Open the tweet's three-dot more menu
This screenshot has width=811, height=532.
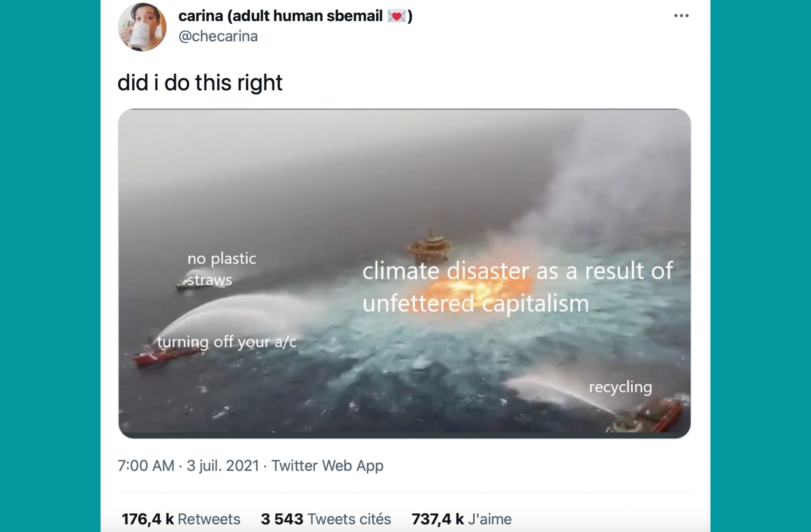pos(681,16)
